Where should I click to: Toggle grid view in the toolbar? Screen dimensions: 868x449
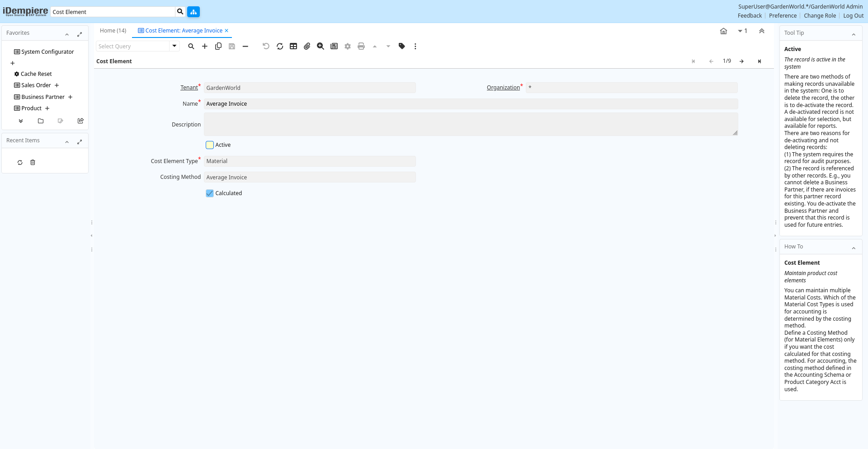pos(293,46)
